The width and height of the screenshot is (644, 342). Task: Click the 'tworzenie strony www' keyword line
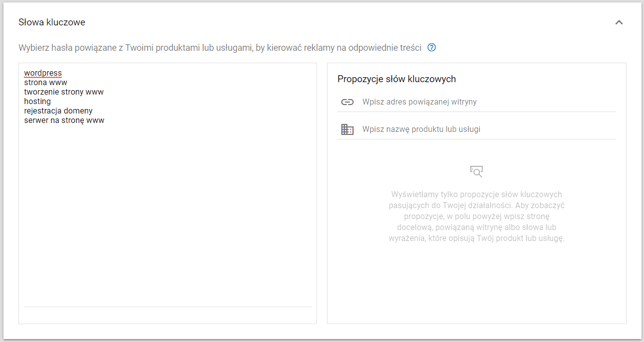(x=64, y=92)
